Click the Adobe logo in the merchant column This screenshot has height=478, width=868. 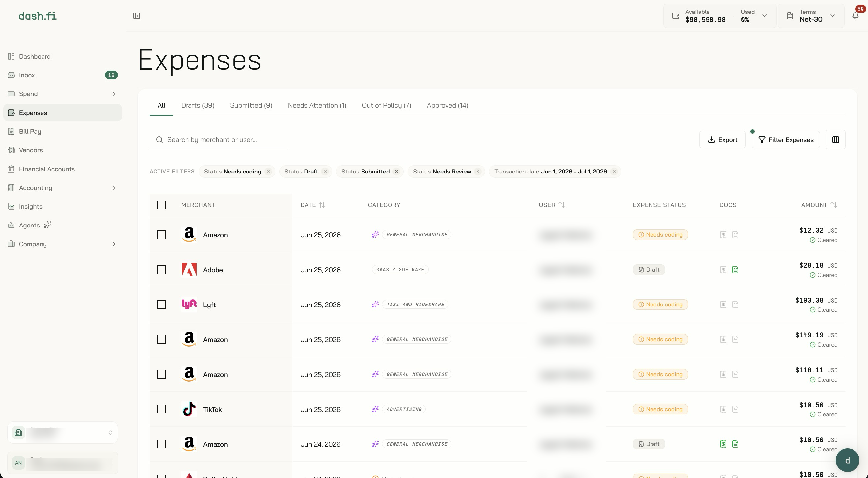click(189, 270)
